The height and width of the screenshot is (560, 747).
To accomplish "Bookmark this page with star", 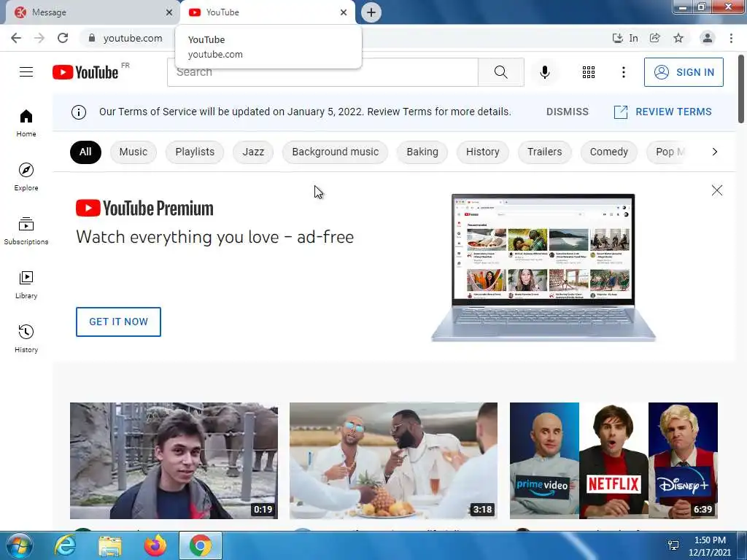I will click(x=678, y=38).
